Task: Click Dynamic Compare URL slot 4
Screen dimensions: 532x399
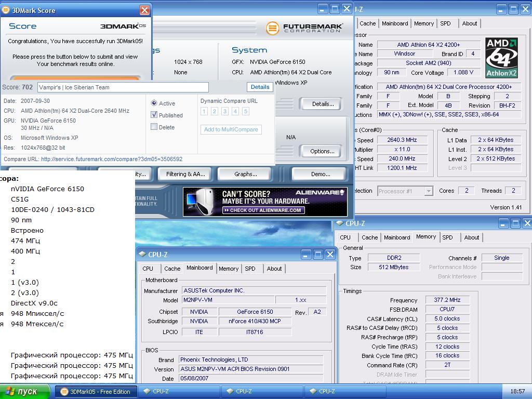Action: pyautogui.click(x=235, y=111)
